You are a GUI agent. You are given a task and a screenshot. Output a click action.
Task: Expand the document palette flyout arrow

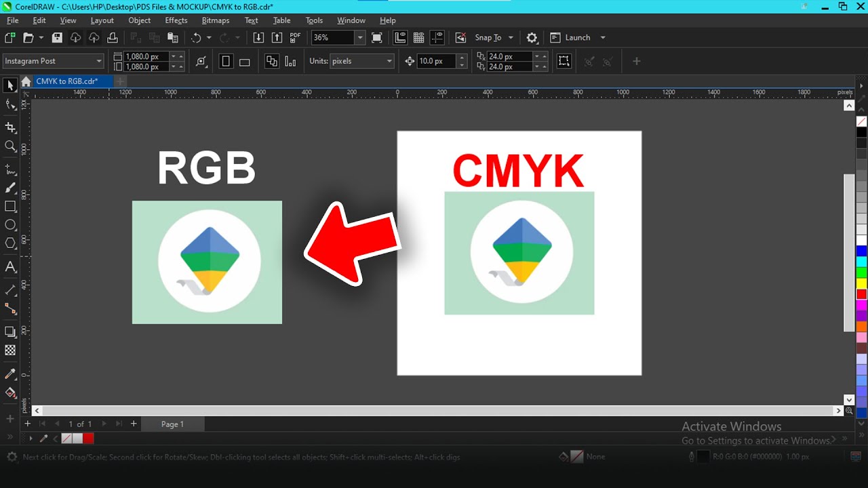pyautogui.click(x=31, y=439)
